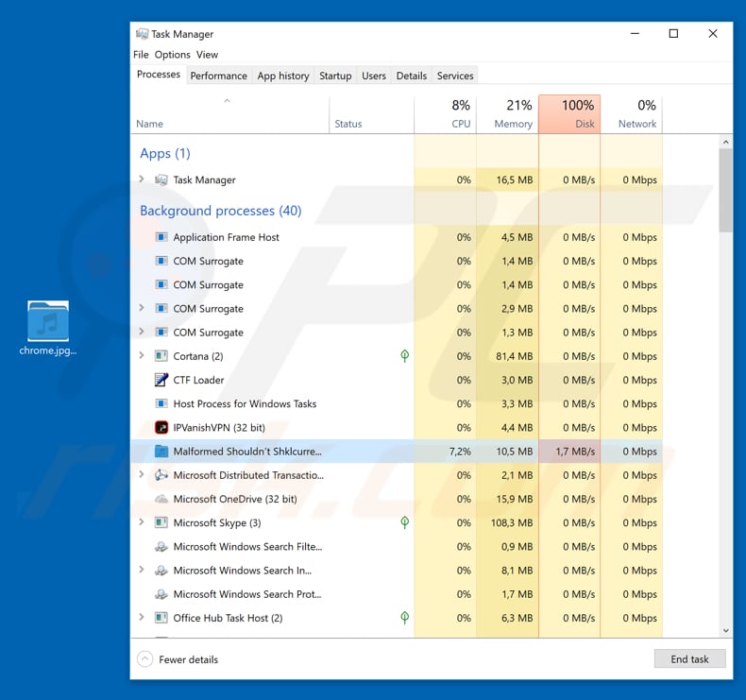Click the Application Frame Host process icon

(x=161, y=237)
